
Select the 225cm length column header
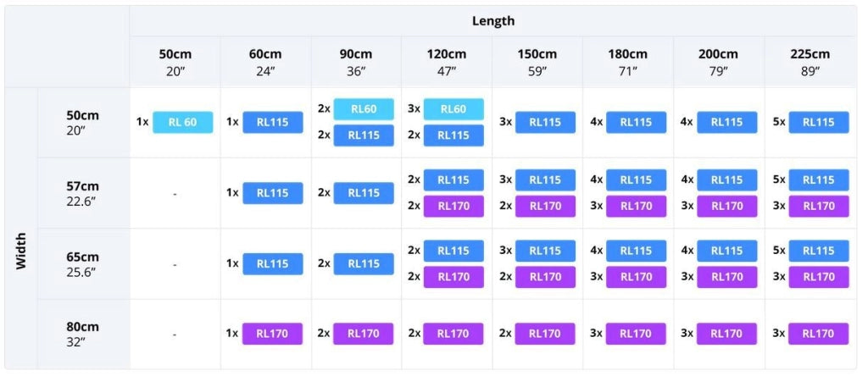point(810,62)
